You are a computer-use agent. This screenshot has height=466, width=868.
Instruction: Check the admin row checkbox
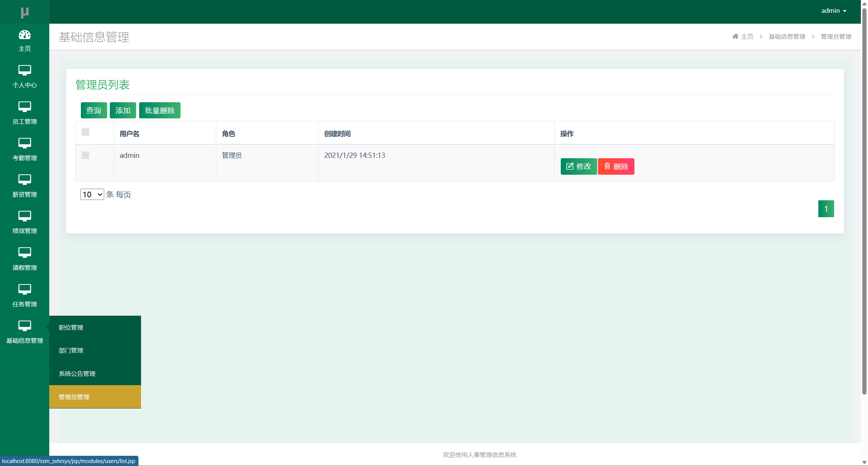point(85,155)
